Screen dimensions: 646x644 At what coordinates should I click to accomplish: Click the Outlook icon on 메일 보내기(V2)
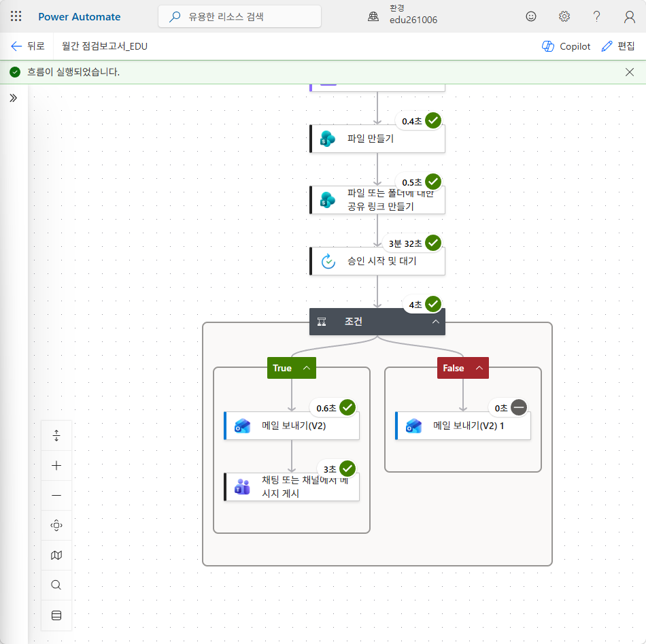(242, 426)
